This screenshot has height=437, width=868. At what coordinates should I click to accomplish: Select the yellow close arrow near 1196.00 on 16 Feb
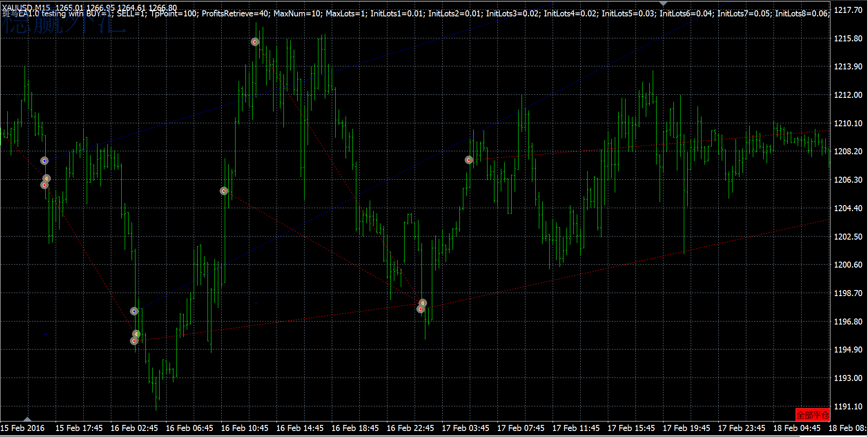coord(136,334)
